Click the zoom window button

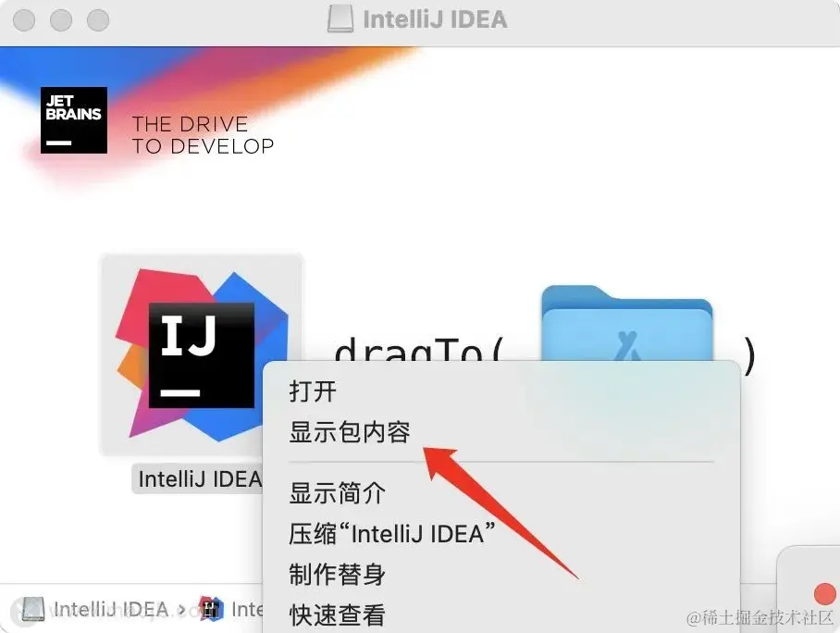pyautogui.click(x=98, y=20)
